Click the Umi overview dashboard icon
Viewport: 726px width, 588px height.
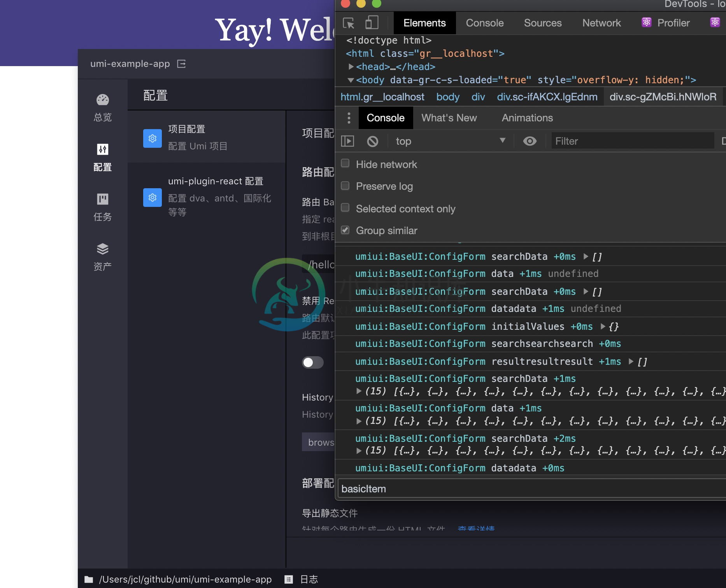[103, 100]
